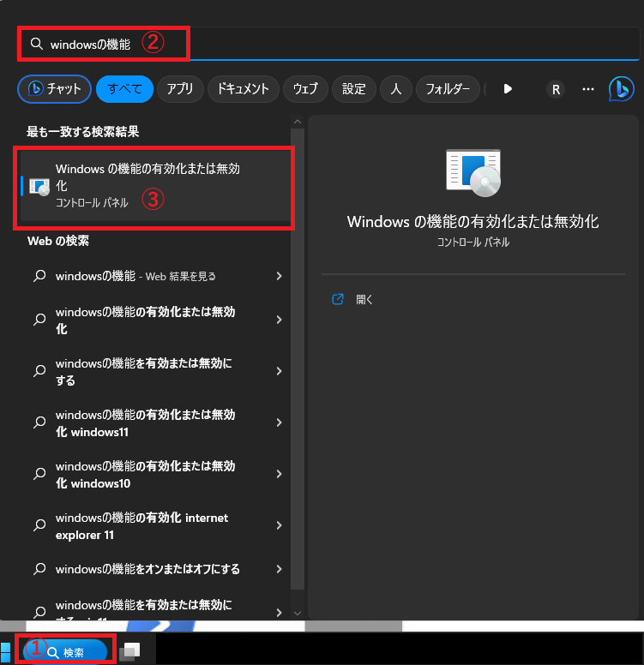Click the R user account avatar
Screen dimensions: 644x665
556,89
